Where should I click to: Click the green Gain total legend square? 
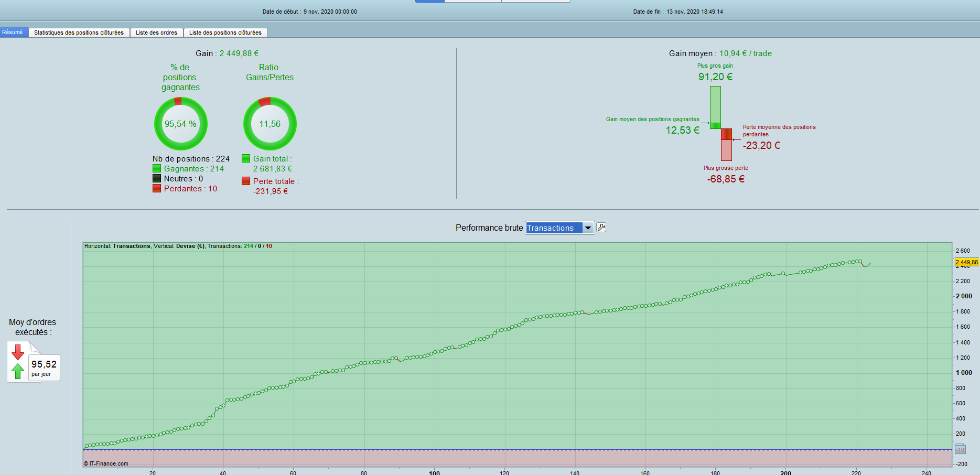tap(246, 158)
